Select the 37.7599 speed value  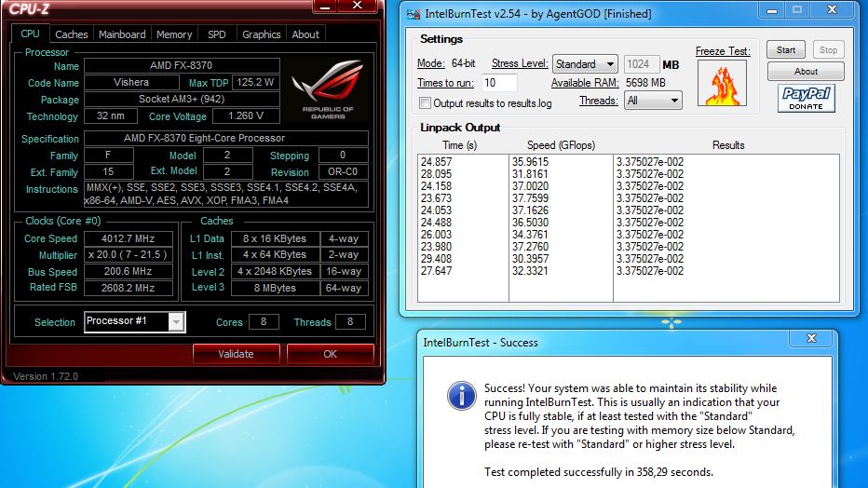point(530,198)
